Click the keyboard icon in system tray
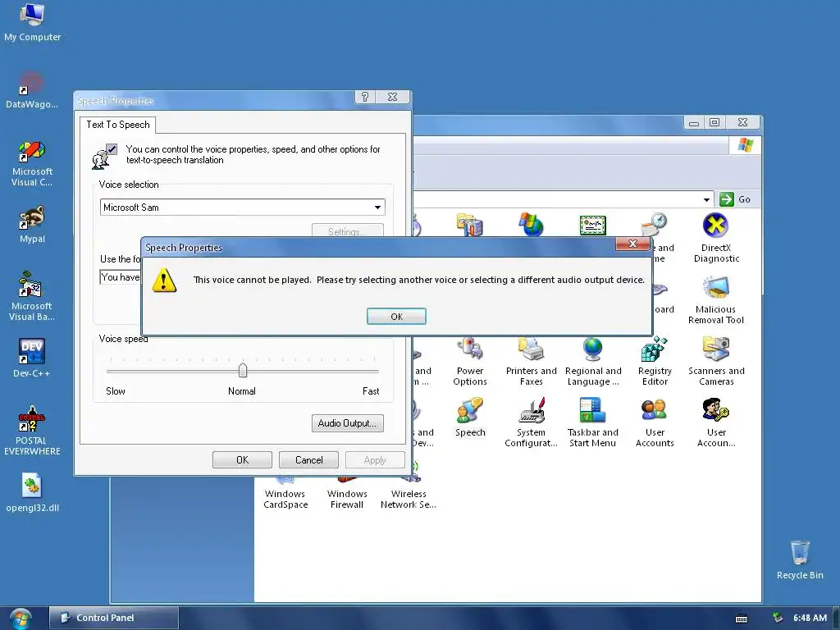The width and height of the screenshot is (840, 630). coord(742,619)
